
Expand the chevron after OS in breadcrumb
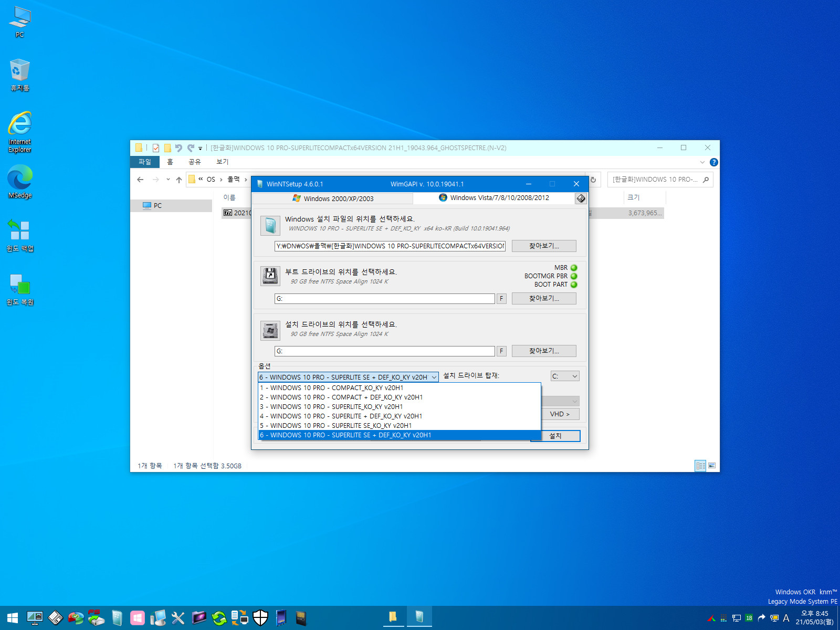tap(221, 180)
